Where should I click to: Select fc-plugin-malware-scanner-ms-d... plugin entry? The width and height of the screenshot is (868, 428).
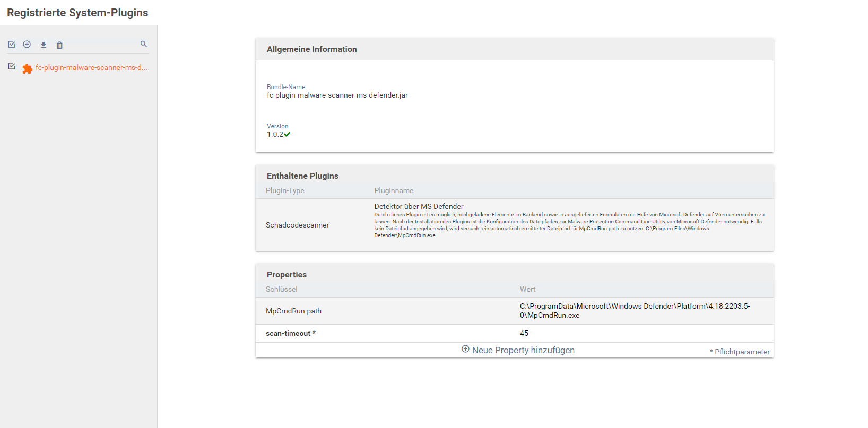coord(91,68)
